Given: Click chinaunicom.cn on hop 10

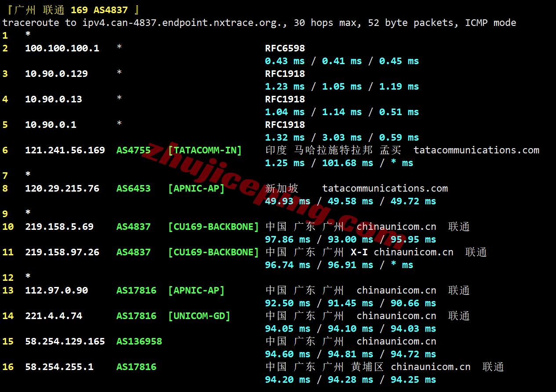Looking at the screenshot, I should (396, 227).
